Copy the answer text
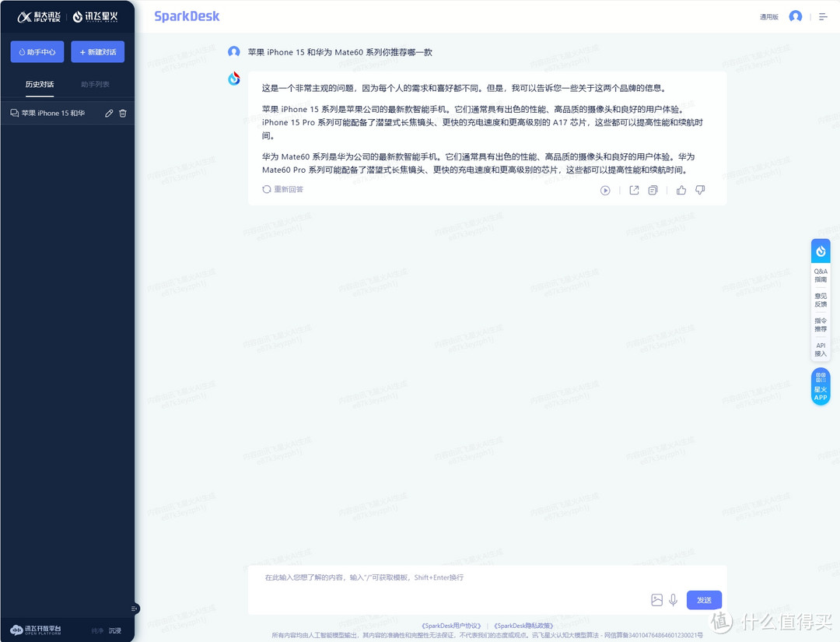This screenshot has height=642, width=840. click(653, 190)
